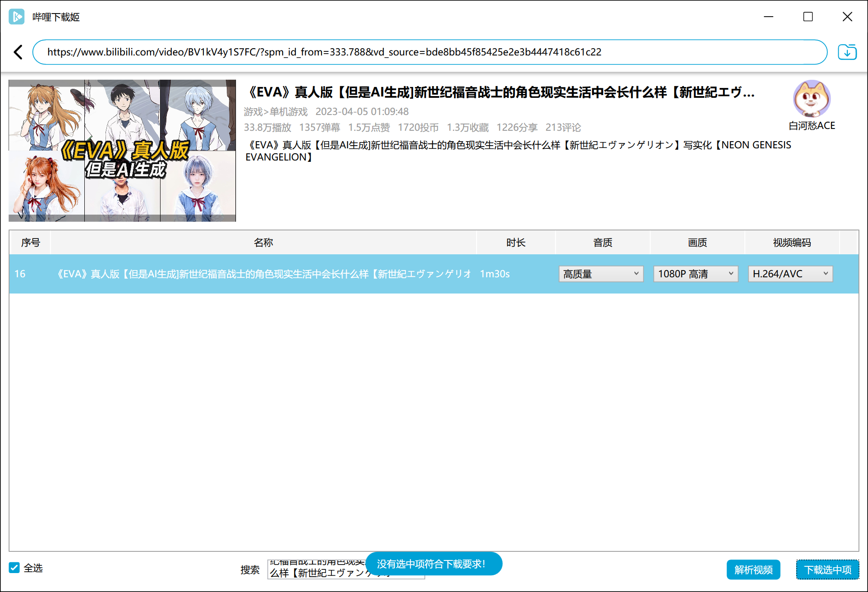Click the 游戏>单机游戏 category label
The width and height of the screenshot is (868, 592).
[x=276, y=111]
